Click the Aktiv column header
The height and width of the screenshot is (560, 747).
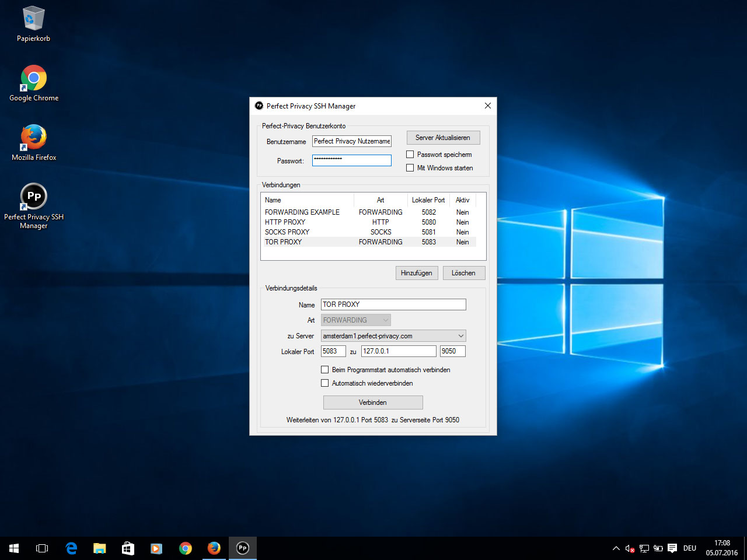463,200
